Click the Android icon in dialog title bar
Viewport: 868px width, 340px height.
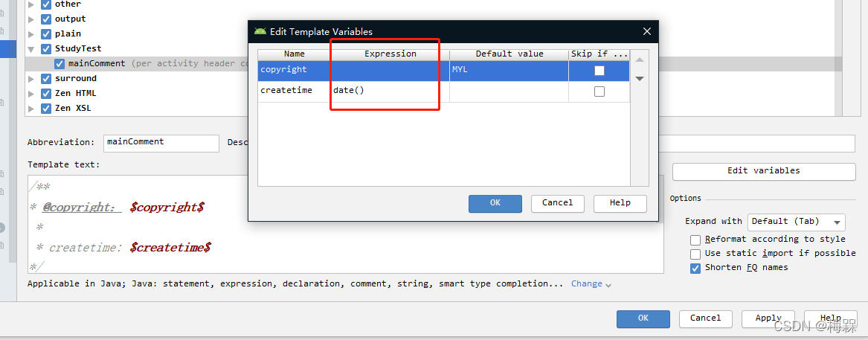tap(260, 31)
